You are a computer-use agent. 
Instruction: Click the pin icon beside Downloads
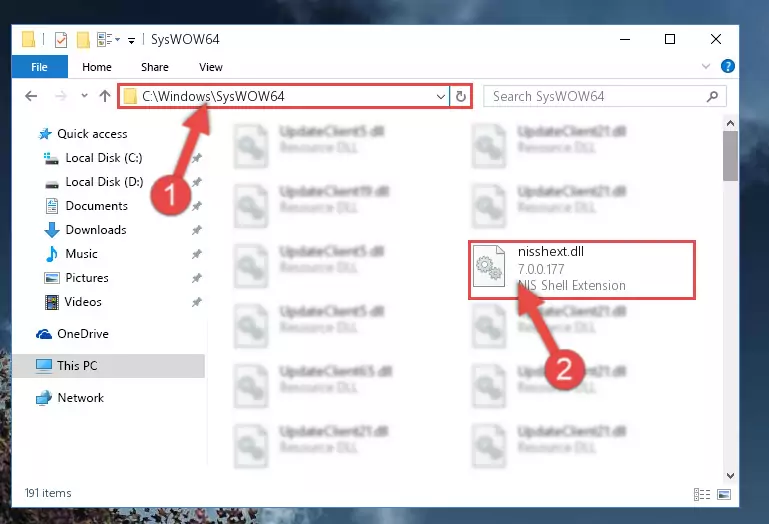[x=197, y=230]
